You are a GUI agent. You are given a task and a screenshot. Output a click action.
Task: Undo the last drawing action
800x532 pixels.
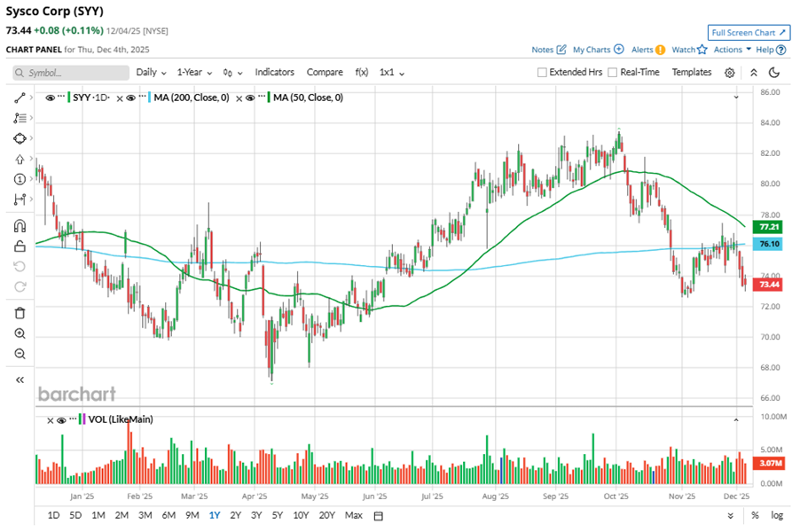[x=20, y=267]
